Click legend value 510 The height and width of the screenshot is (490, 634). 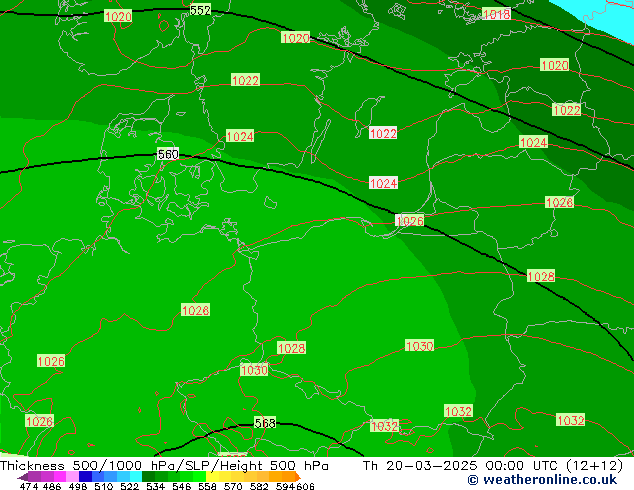point(104,486)
